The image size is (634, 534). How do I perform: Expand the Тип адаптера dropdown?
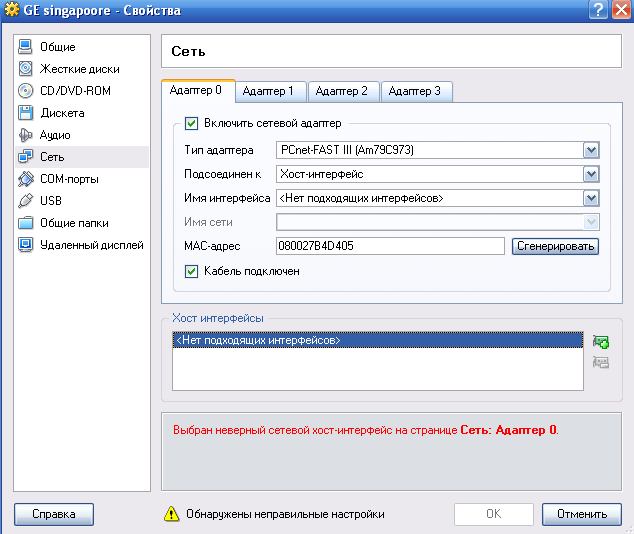591,151
